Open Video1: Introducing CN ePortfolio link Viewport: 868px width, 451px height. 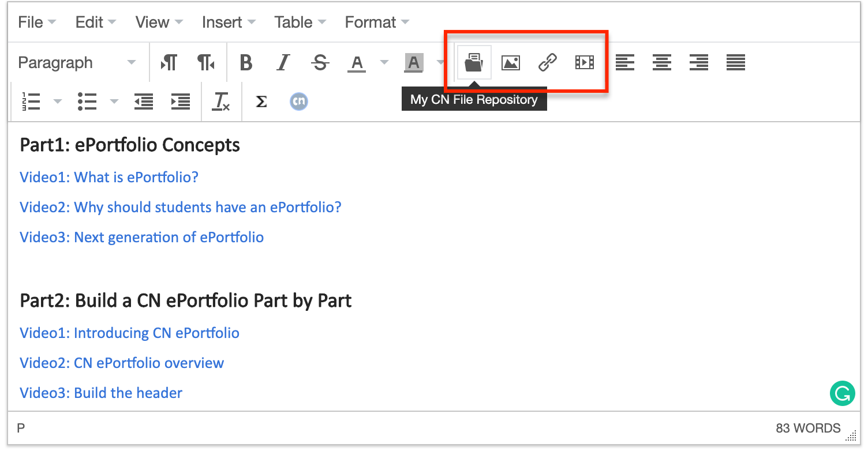130,333
